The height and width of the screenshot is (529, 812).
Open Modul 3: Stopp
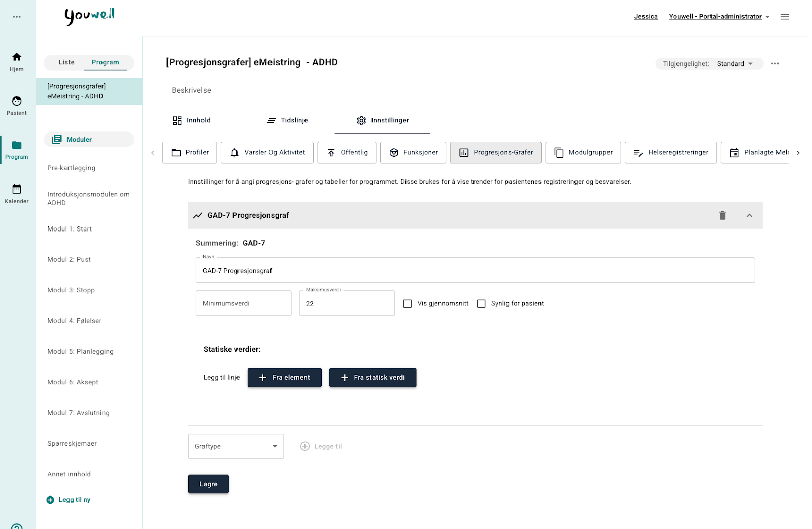click(x=71, y=290)
